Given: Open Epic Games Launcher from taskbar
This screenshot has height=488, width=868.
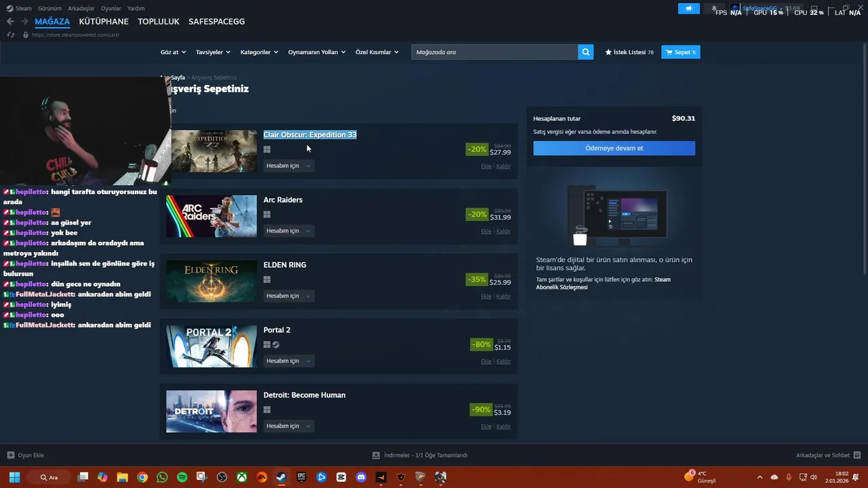Looking at the screenshot, I should click(x=301, y=477).
